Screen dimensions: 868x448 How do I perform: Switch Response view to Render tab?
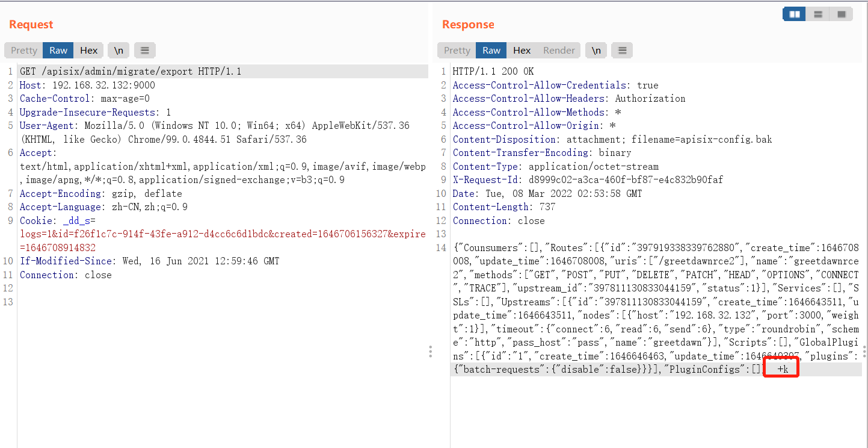[x=559, y=51]
